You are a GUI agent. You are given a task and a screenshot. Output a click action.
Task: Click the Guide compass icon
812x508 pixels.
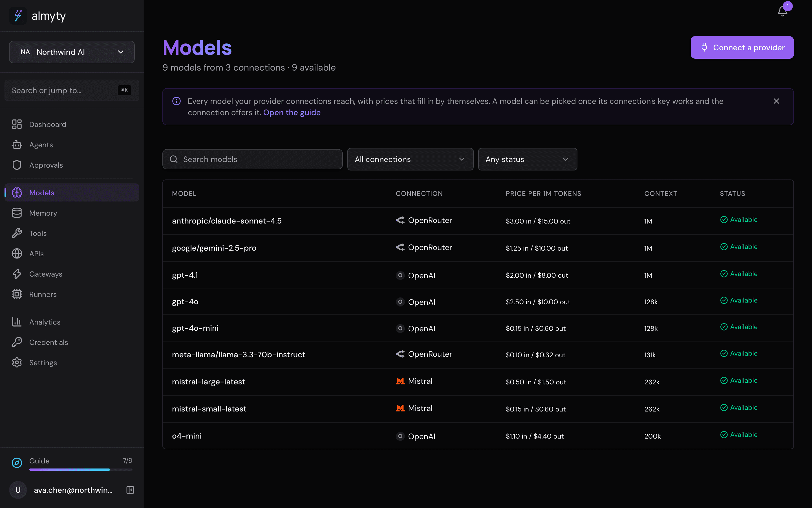coord(17,463)
